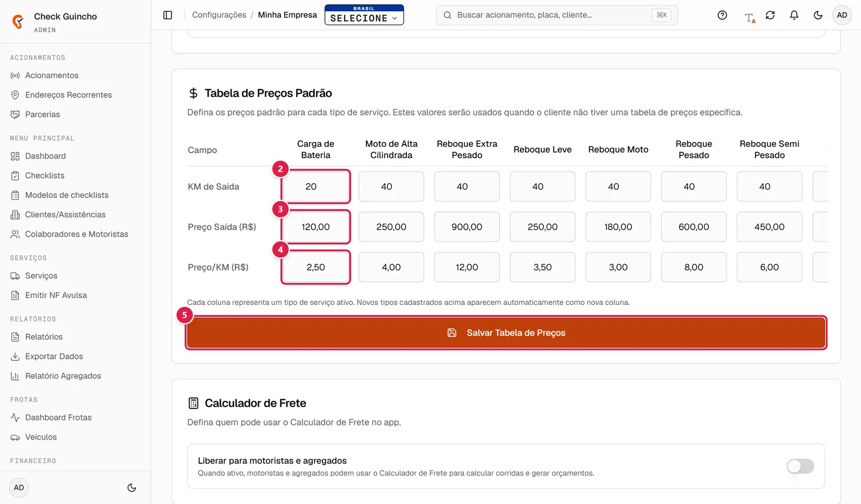Edit Preço Saída for Reboque Semi Pesado

tap(770, 227)
